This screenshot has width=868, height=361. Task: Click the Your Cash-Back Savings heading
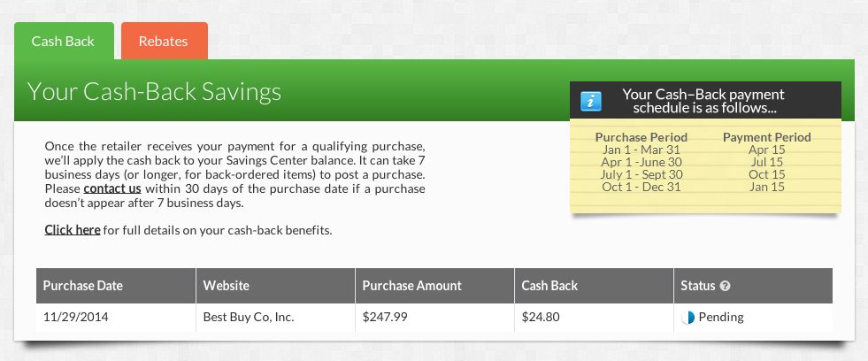155,91
